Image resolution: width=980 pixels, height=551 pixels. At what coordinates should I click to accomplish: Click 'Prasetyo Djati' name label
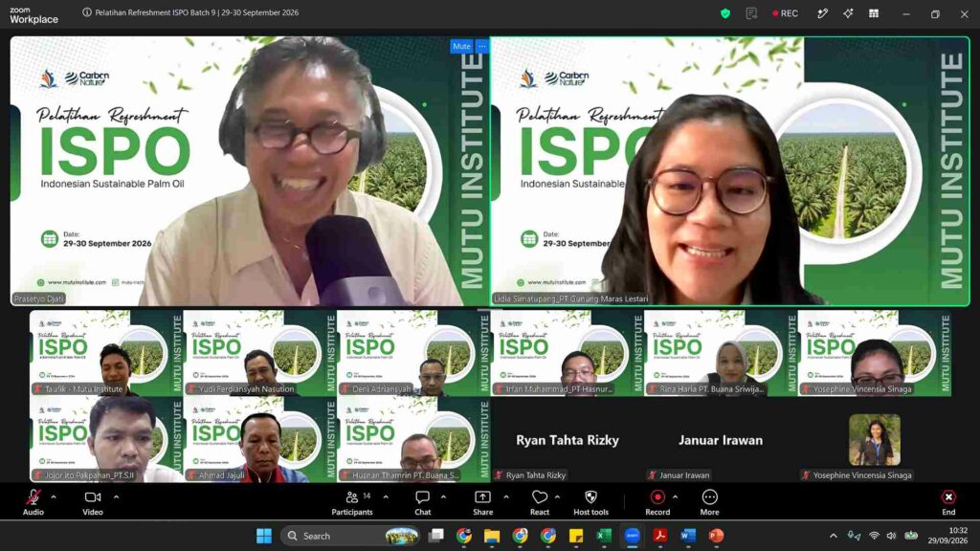pos(38,298)
